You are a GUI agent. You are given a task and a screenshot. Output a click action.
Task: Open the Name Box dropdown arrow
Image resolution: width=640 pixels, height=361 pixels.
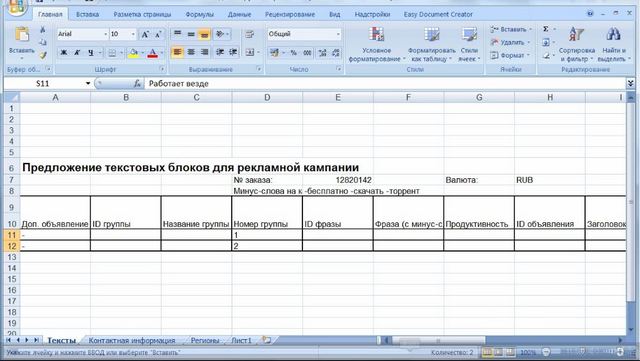(88, 84)
